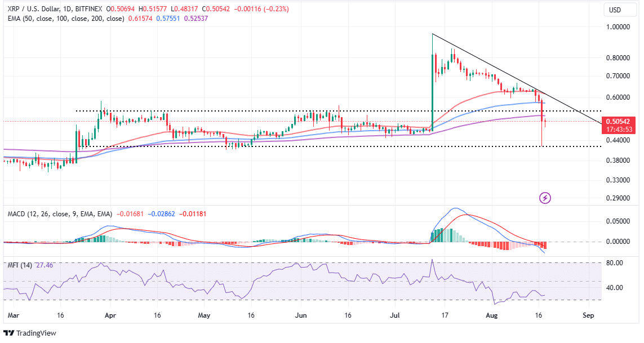Click the 80.00 level on MFI scale
644x343 pixels.
pos(615,263)
